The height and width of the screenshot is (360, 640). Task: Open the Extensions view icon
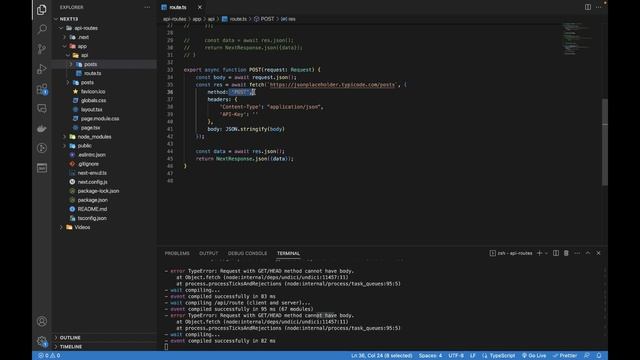coord(42,89)
